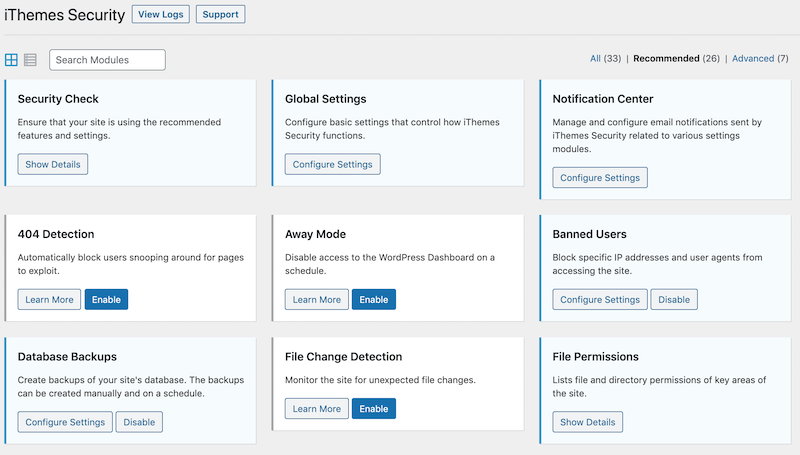This screenshot has height=455, width=800.
Task: Configure Settings for Banned Users
Action: tap(600, 299)
